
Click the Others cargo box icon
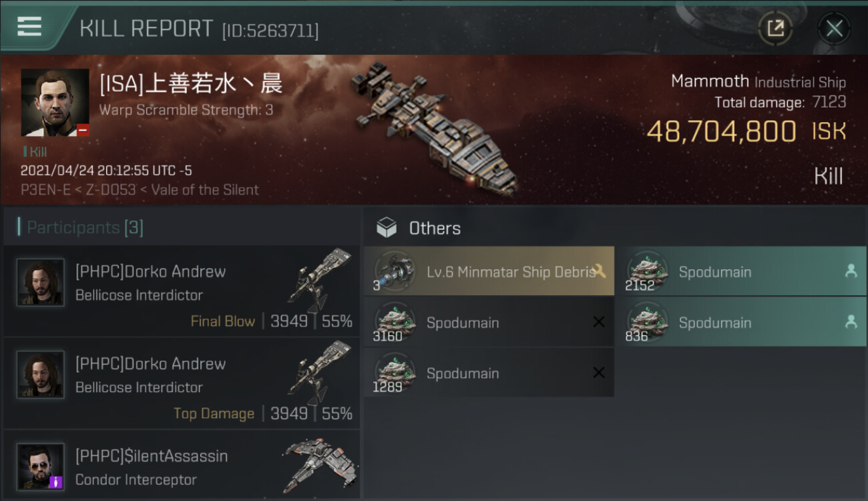[x=387, y=228]
